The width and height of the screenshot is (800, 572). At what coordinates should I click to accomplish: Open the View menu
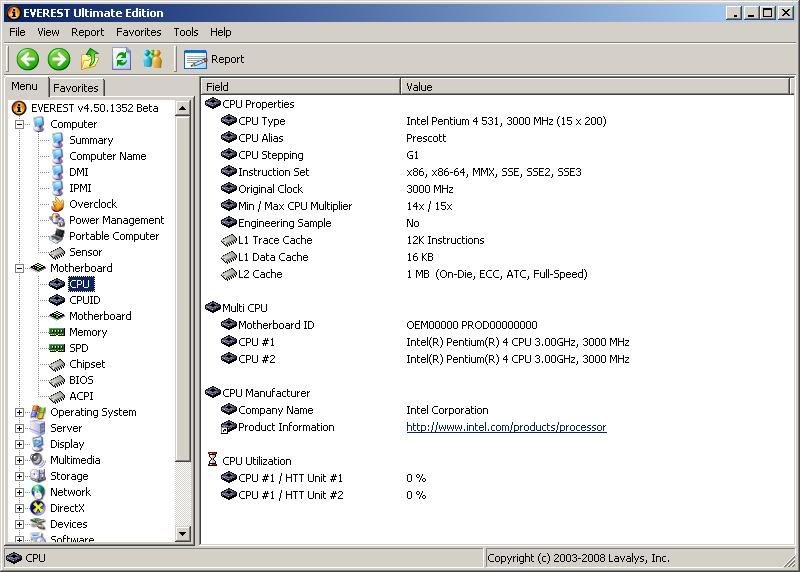click(48, 32)
